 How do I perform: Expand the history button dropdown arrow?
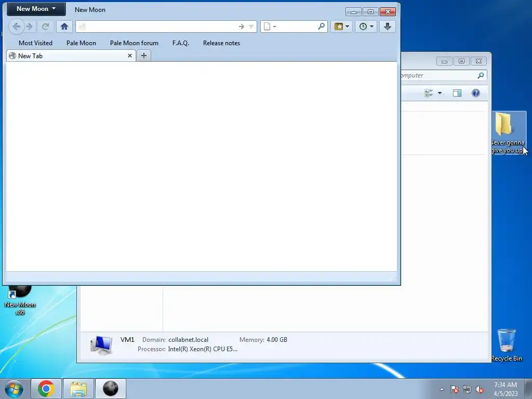coord(372,26)
